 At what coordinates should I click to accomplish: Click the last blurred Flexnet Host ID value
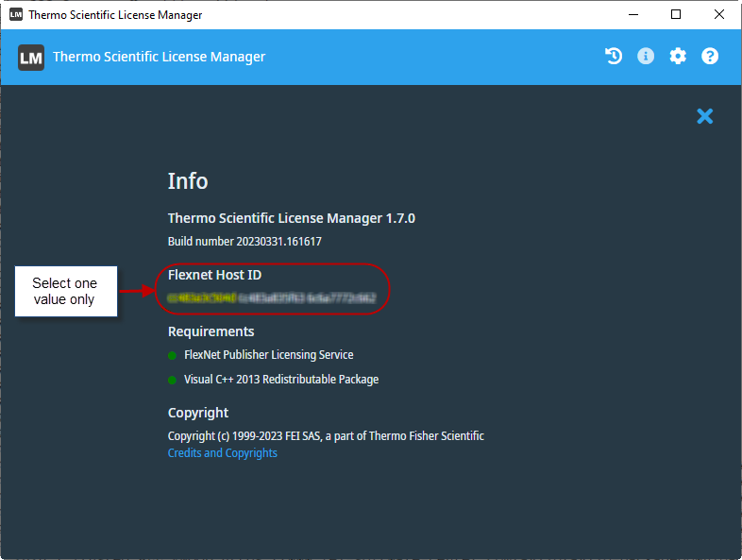coord(341,297)
